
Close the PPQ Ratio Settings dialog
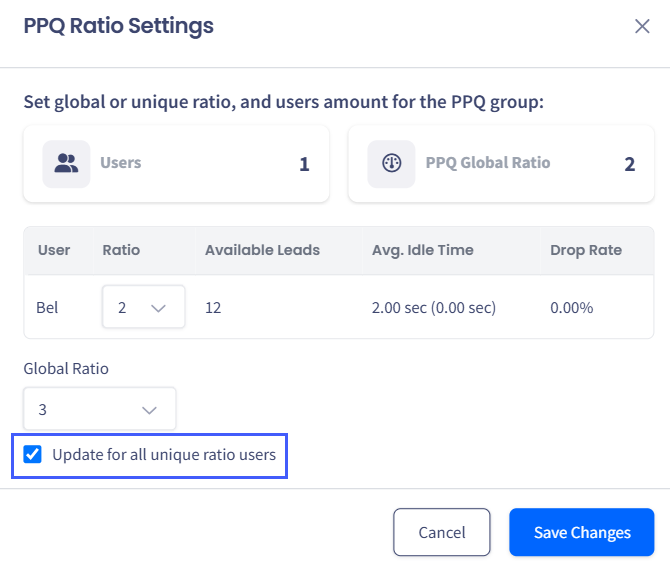click(x=642, y=26)
